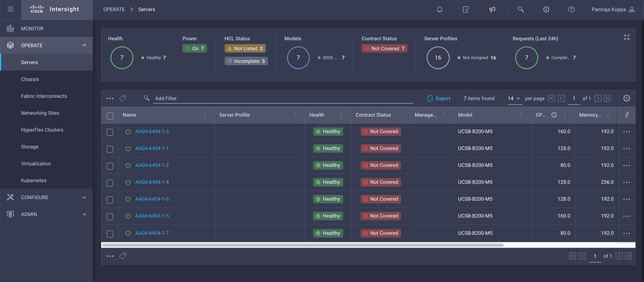Collapse the summary widgets panel
The width and height of the screenshot is (644, 282).
[x=626, y=37]
